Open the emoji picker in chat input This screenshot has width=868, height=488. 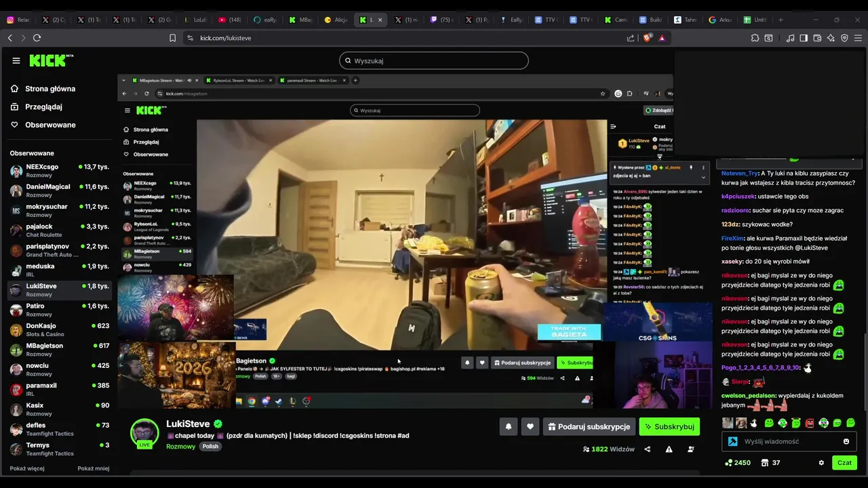[x=846, y=441]
